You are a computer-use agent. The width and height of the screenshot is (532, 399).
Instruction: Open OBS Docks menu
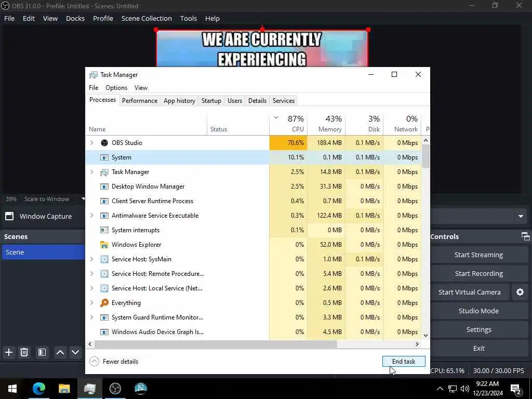[75, 18]
